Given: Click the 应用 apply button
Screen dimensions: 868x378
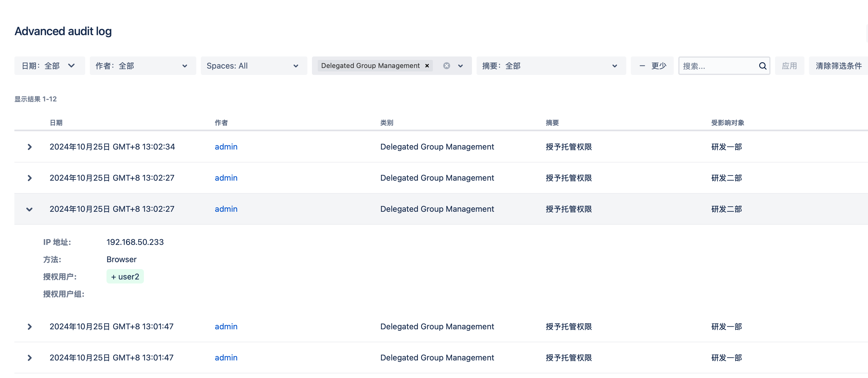Looking at the screenshot, I should click(789, 66).
